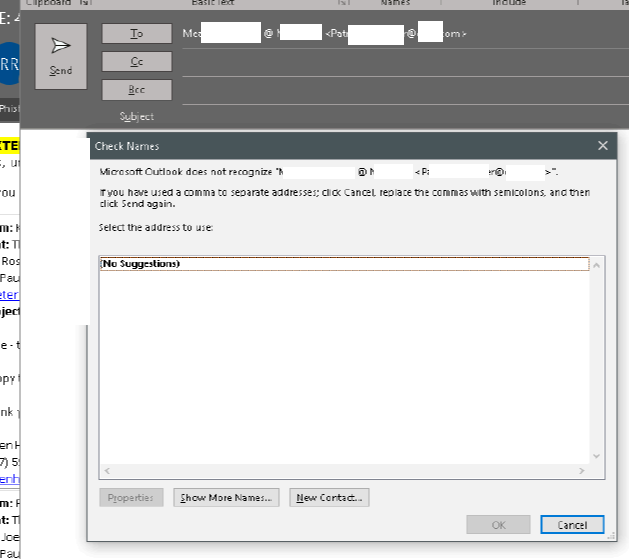Click the Subject label
Screen dimensions: 629x559
click(x=136, y=117)
